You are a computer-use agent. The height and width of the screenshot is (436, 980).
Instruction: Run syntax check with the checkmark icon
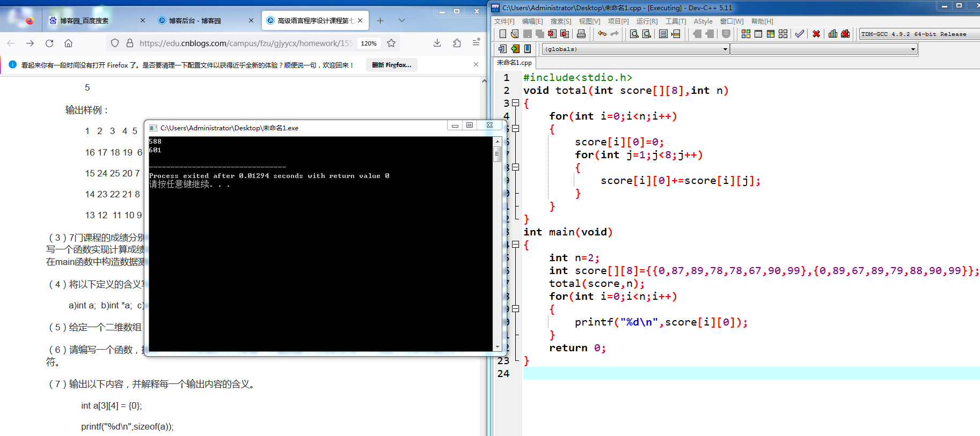click(800, 34)
